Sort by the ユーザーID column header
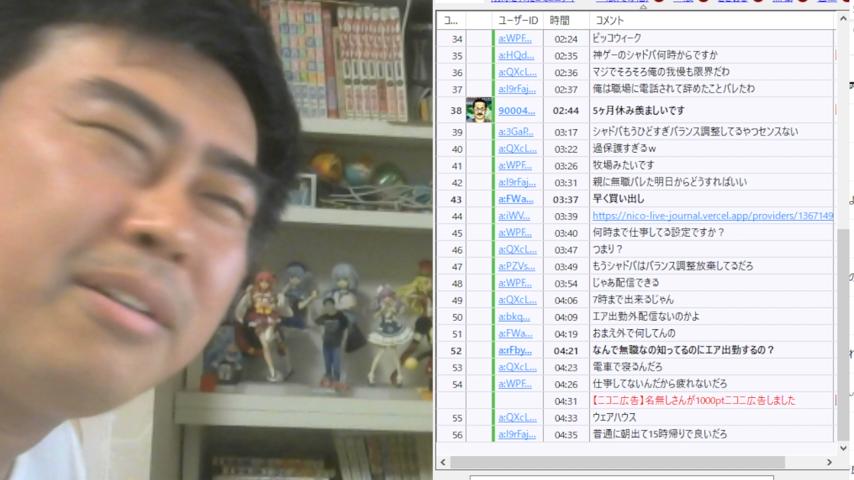 pyautogui.click(x=518, y=21)
